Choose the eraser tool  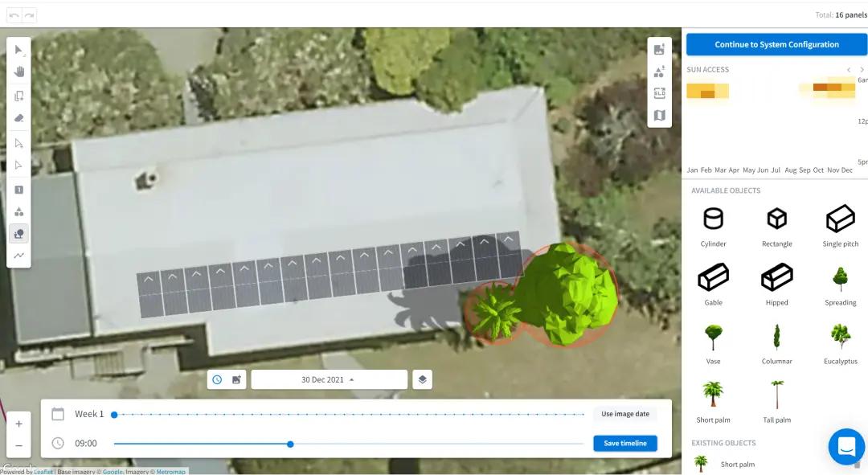[x=18, y=118]
